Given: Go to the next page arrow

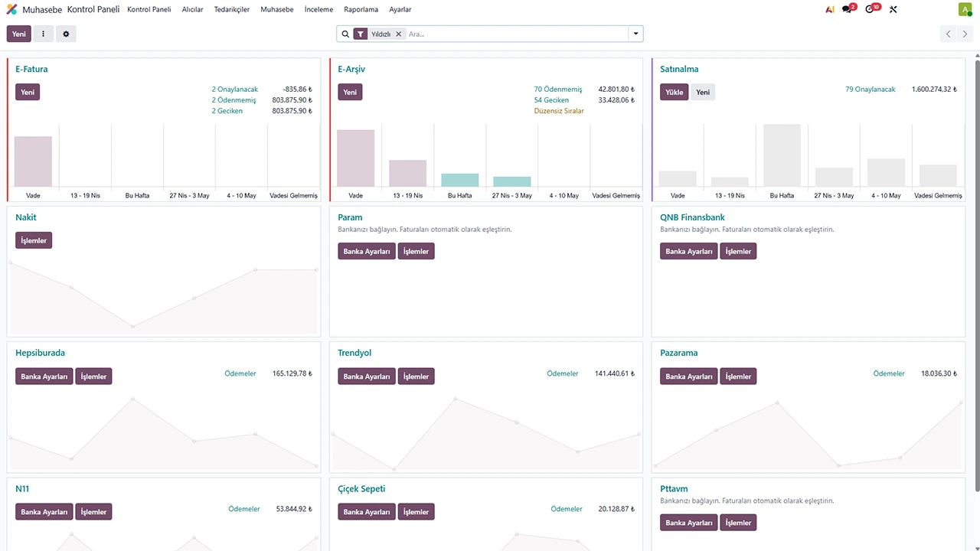Looking at the screenshot, I should coord(965,34).
